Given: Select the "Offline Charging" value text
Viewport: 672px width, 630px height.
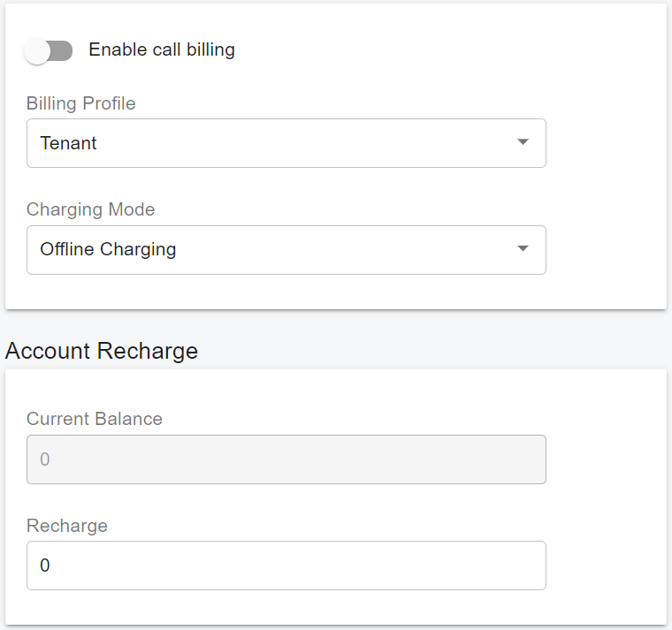Looking at the screenshot, I should coord(108,249).
